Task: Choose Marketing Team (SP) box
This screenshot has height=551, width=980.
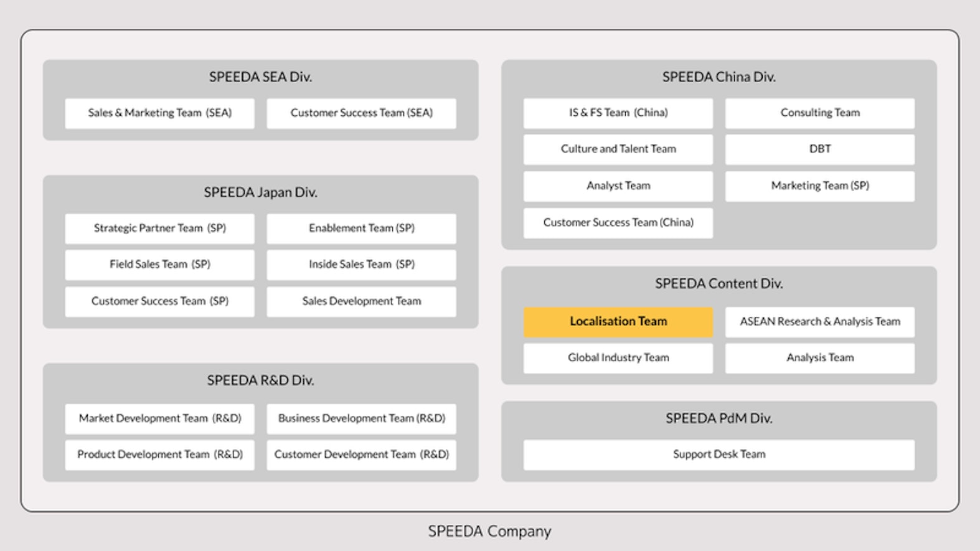Action: coord(820,186)
